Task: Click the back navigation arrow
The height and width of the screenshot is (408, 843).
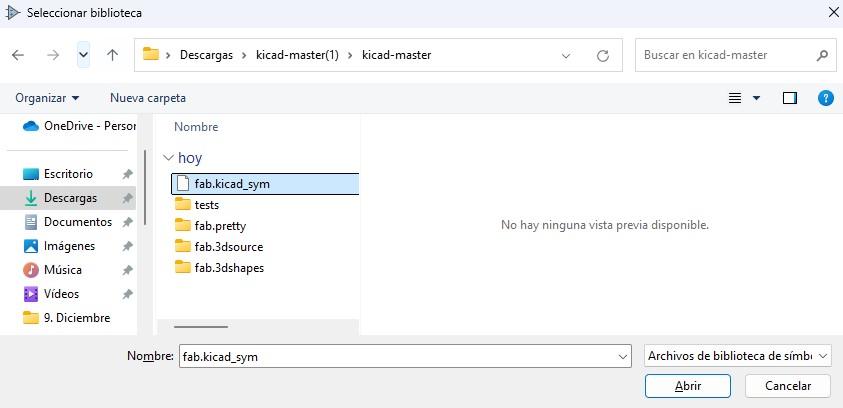Action: pos(18,55)
